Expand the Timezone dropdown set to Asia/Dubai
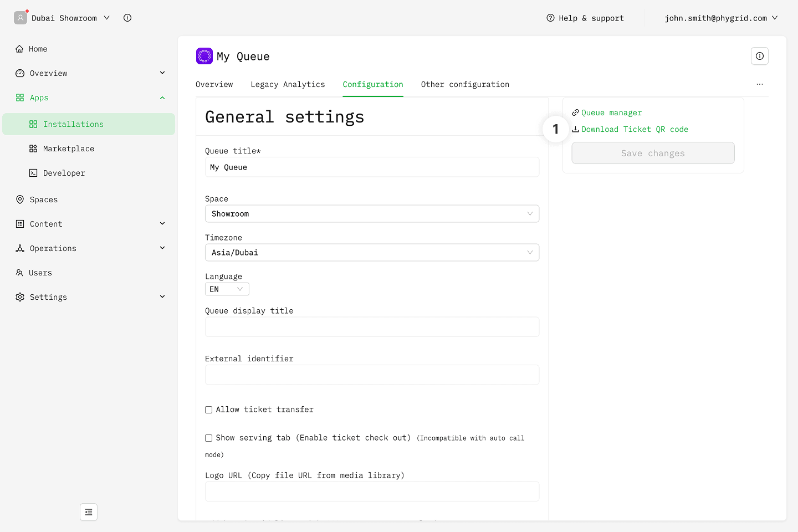798x532 pixels. tap(372, 253)
